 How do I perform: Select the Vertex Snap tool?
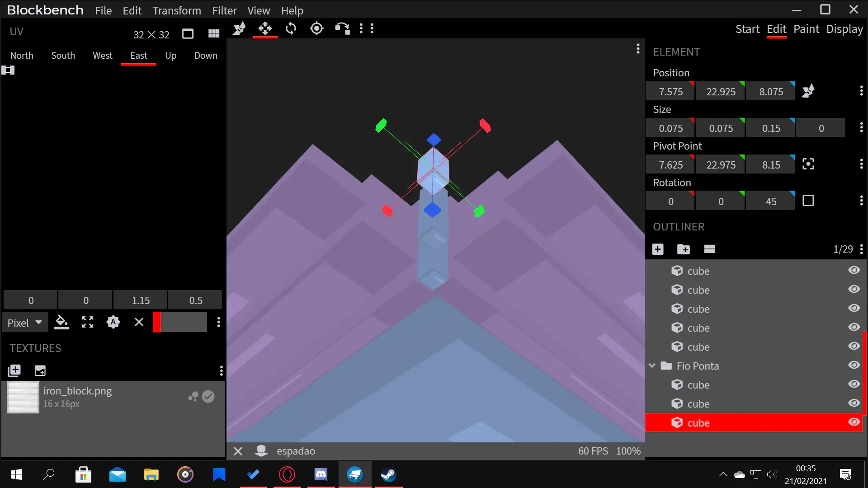pyautogui.click(x=342, y=28)
